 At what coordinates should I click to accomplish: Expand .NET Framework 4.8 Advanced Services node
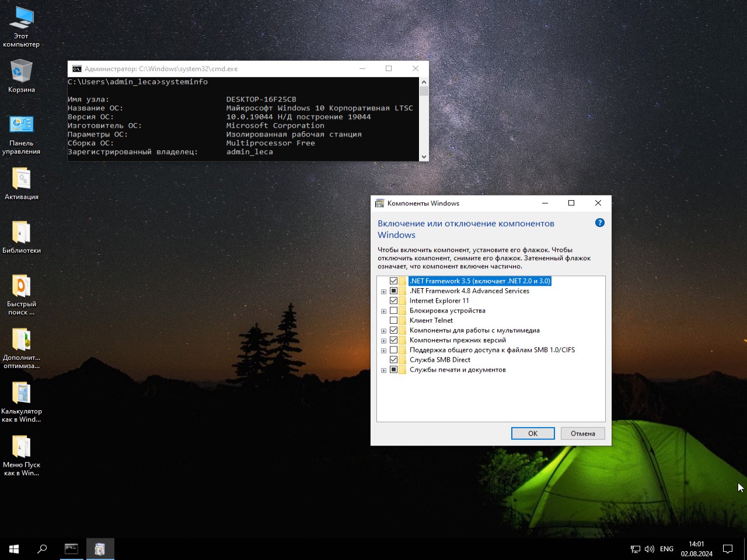pos(383,291)
